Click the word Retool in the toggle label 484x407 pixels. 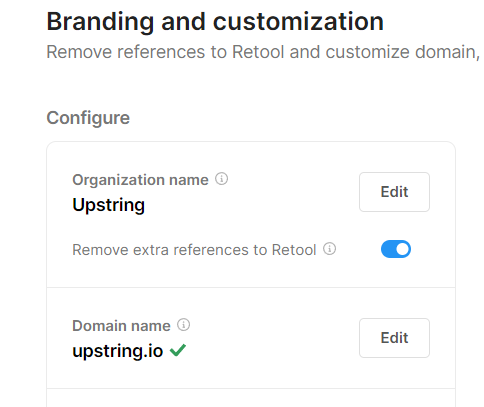(x=294, y=250)
